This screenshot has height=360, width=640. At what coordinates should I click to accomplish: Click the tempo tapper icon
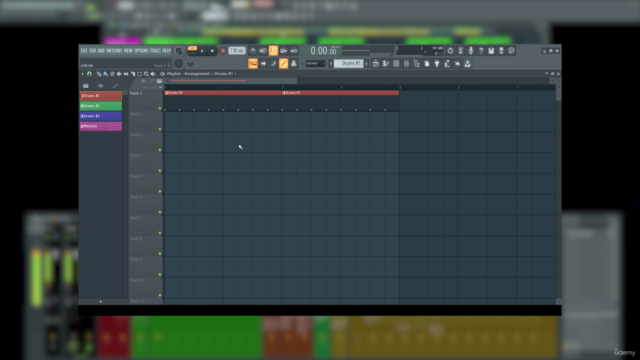[x=447, y=64]
